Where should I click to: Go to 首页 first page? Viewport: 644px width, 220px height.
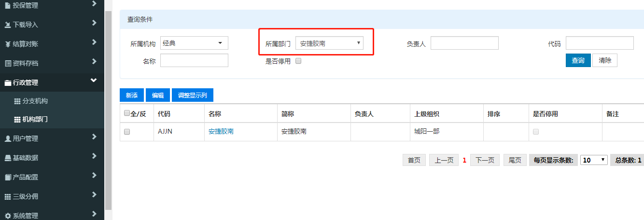(x=414, y=160)
